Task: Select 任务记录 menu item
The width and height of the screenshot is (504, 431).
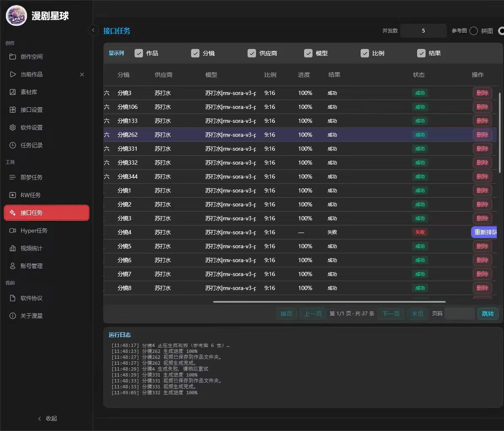Action: pos(47,145)
